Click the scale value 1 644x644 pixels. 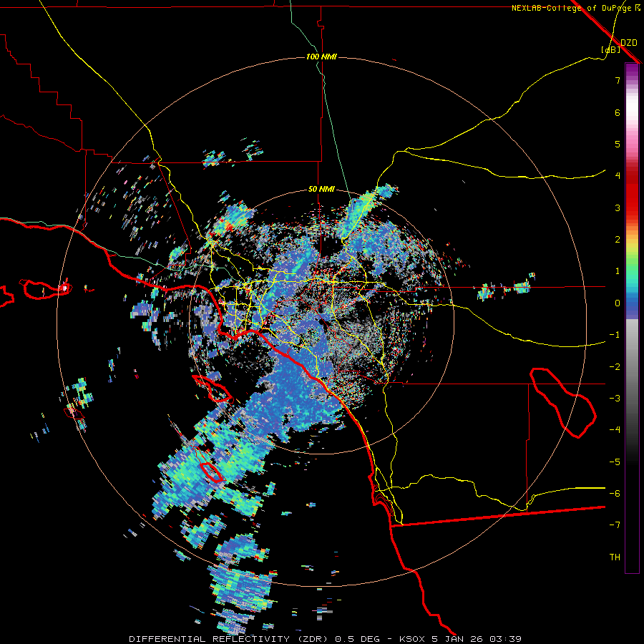point(618,271)
